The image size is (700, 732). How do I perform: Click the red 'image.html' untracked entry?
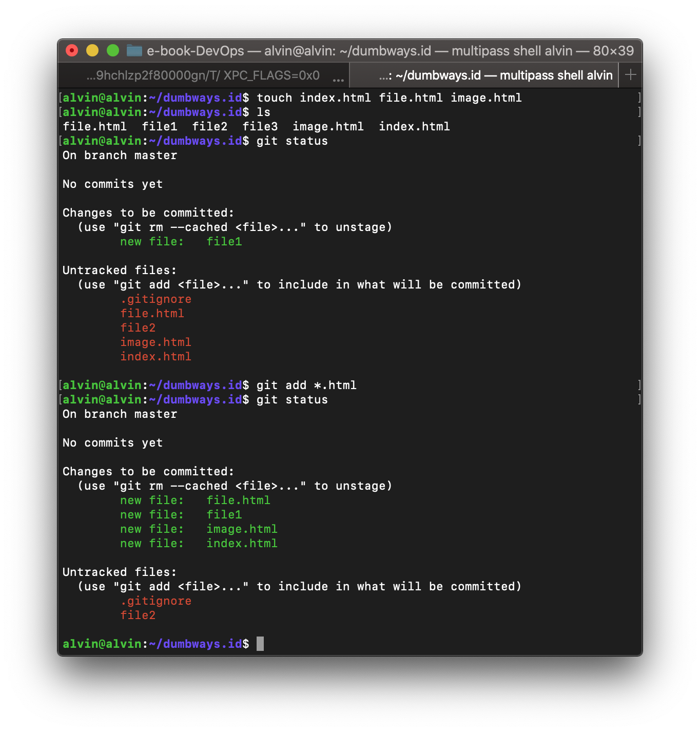[155, 342]
